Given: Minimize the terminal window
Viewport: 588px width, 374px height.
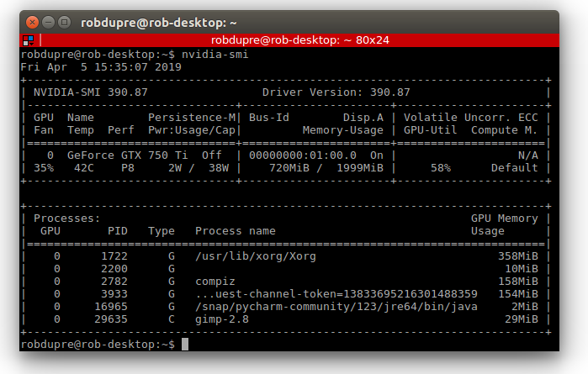Looking at the screenshot, I should click(49, 23).
